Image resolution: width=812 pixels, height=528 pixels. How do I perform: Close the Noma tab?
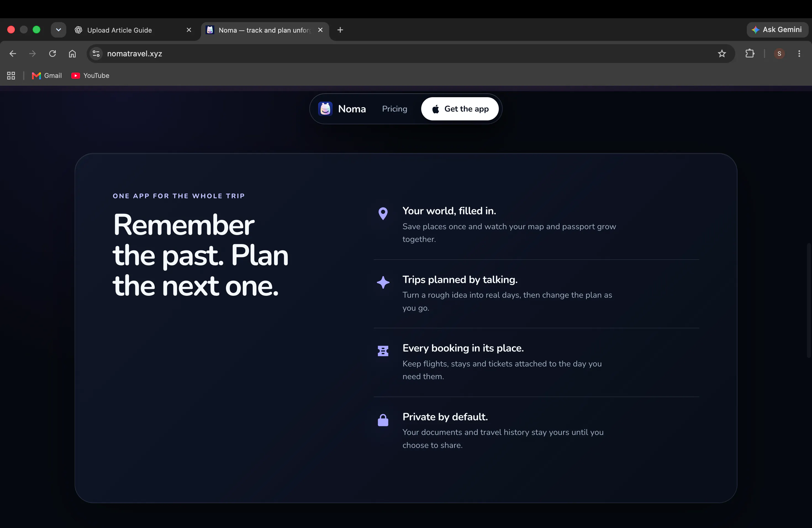(x=320, y=30)
